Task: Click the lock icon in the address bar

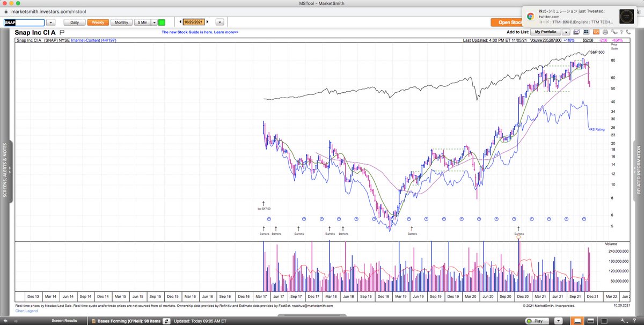Action: [x=5, y=11]
